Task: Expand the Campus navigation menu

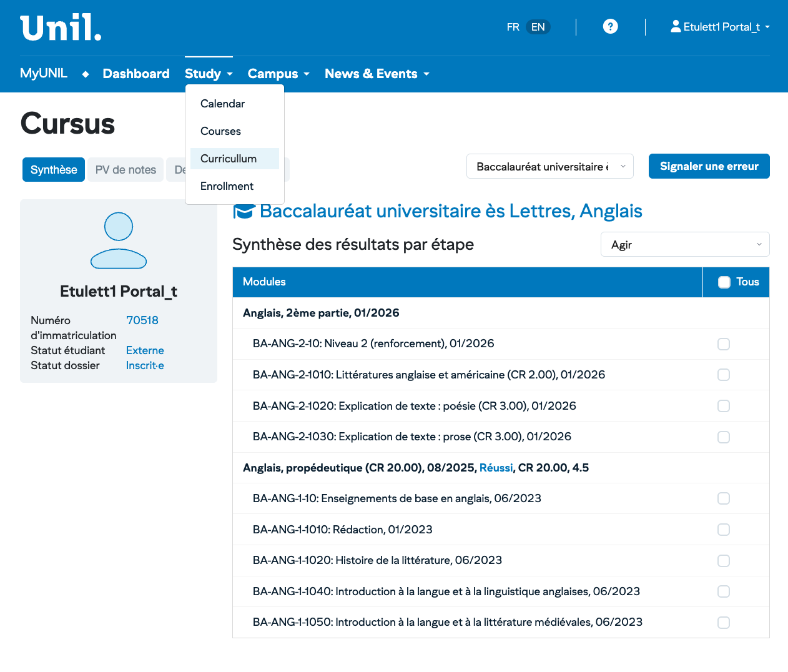Action: click(x=278, y=74)
